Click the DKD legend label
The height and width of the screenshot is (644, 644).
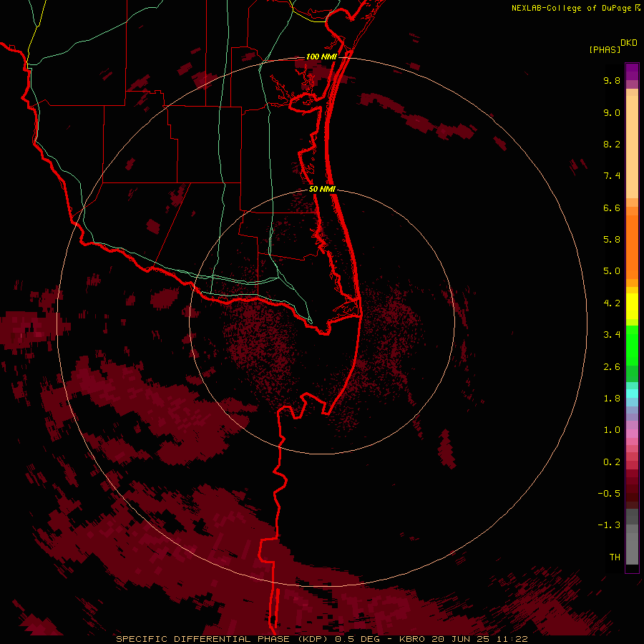click(629, 43)
